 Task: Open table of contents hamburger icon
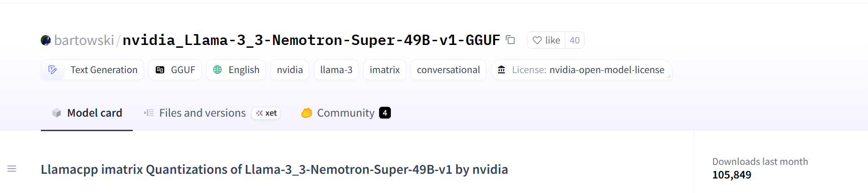click(x=12, y=169)
